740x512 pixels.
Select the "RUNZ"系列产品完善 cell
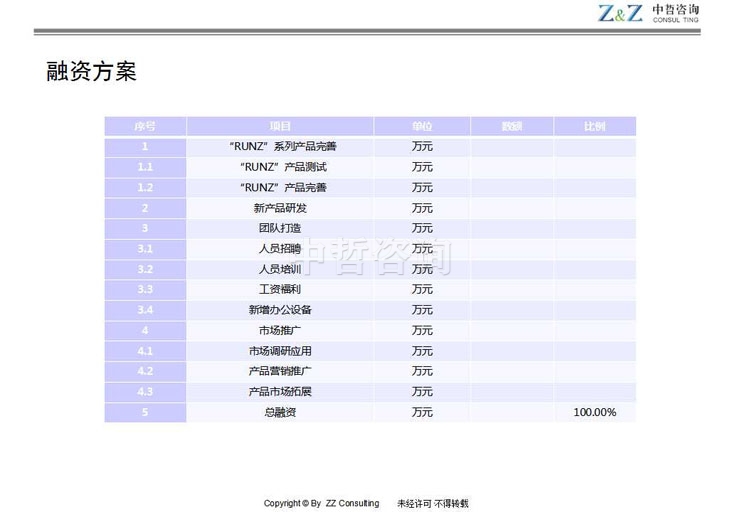click(280, 147)
